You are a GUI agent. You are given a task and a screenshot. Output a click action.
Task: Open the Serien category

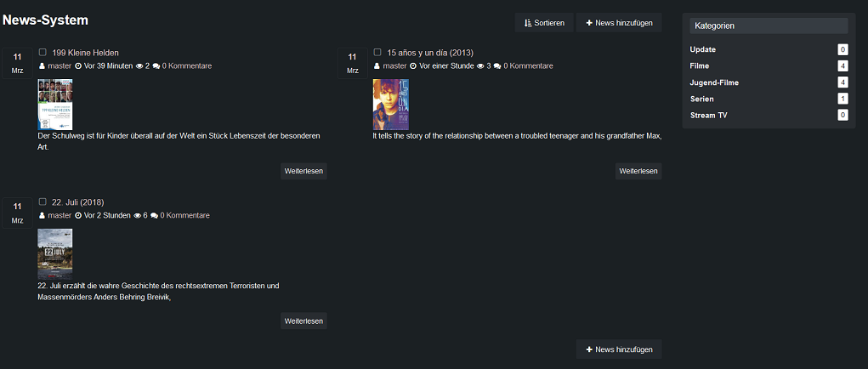(x=701, y=99)
